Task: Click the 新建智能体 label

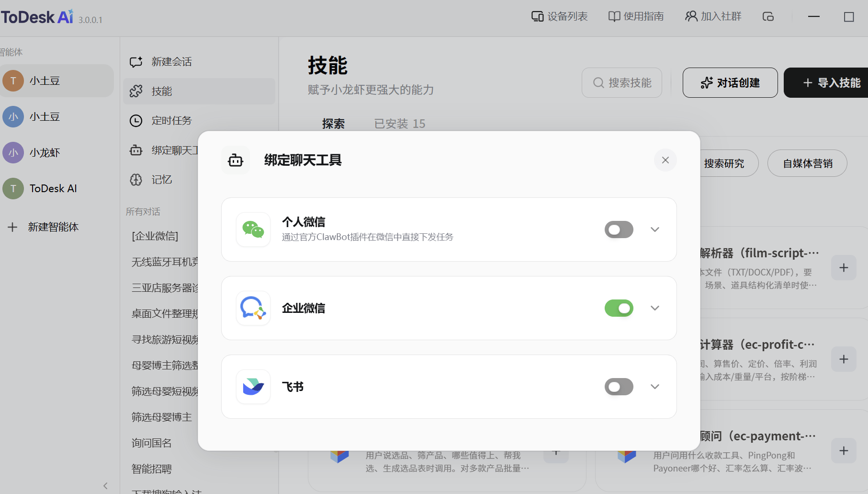Action: (x=53, y=227)
